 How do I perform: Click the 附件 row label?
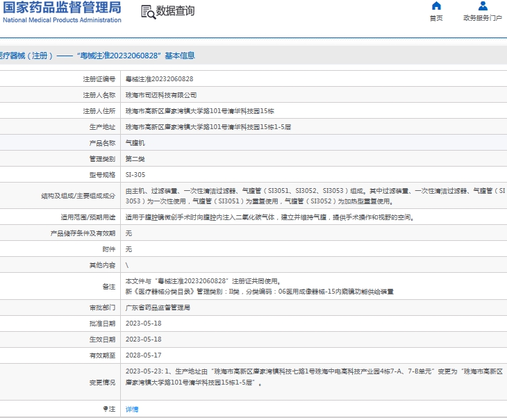point(109,249)
